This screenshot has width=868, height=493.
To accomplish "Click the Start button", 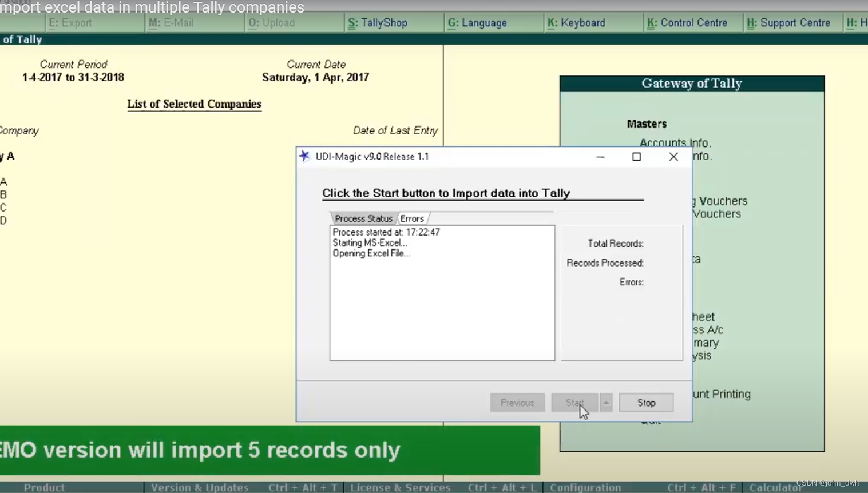I will pos(574,403).
